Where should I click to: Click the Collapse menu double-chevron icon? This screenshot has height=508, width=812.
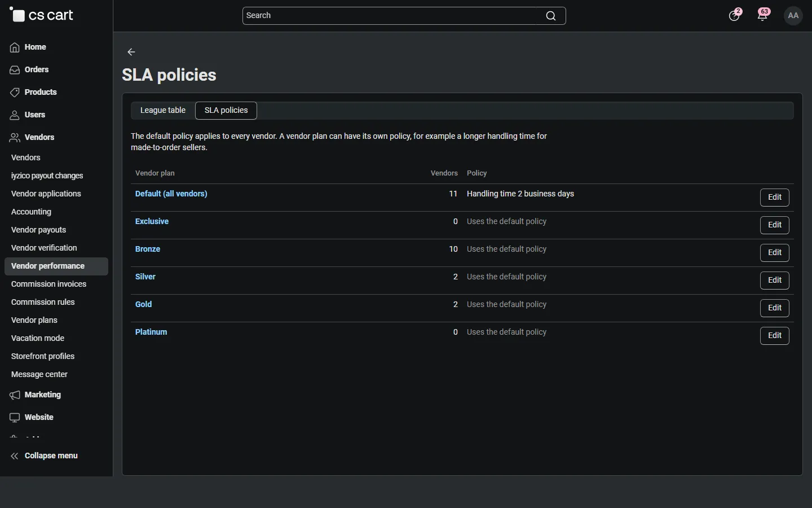tap(15, 456)
